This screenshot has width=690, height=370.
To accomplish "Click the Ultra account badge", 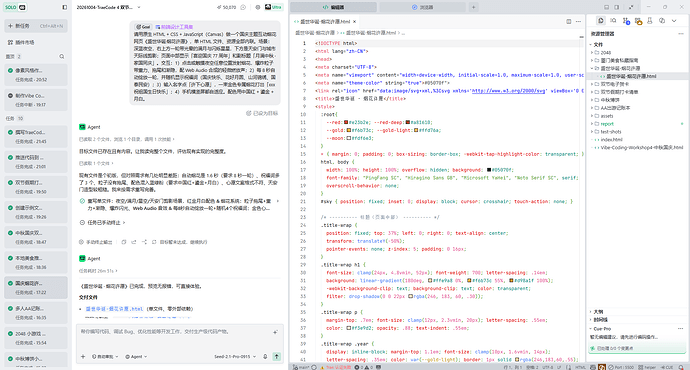I will point(274,7).
